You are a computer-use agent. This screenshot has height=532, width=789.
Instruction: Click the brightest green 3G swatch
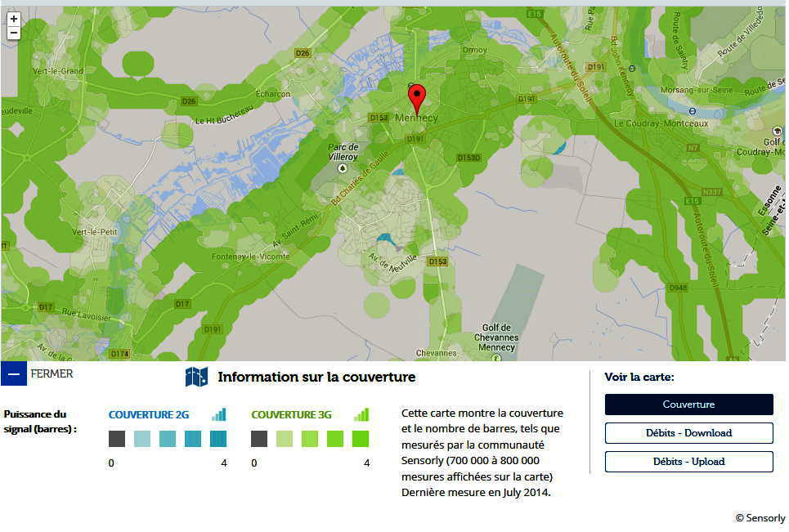[x=361, y=439]
